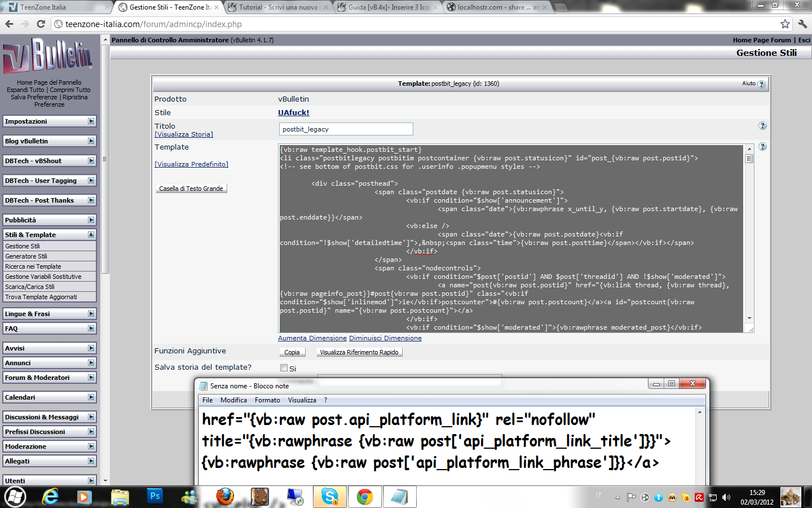
Task: Click inside the template code textarea
Action: pos(511,239)
